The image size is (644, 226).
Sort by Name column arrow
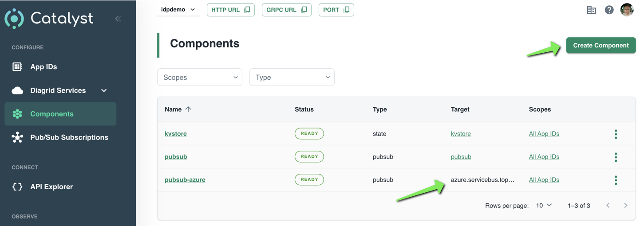coord(188,109)
